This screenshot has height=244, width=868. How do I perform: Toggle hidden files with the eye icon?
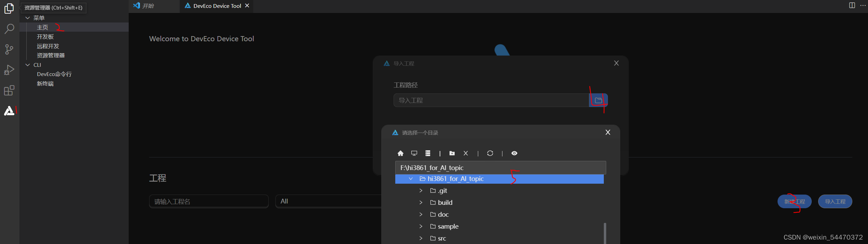(514, 153)
